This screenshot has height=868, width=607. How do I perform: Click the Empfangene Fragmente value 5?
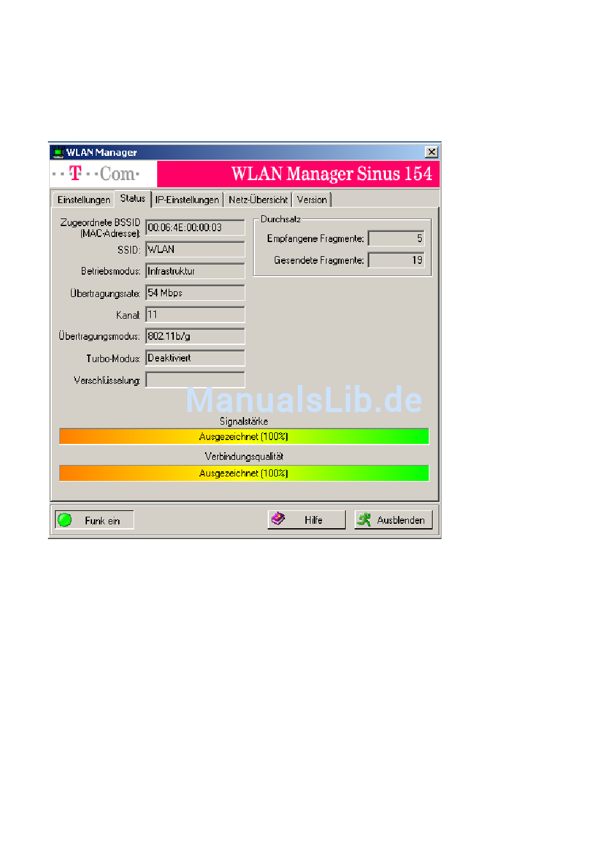tap(396, 238)
